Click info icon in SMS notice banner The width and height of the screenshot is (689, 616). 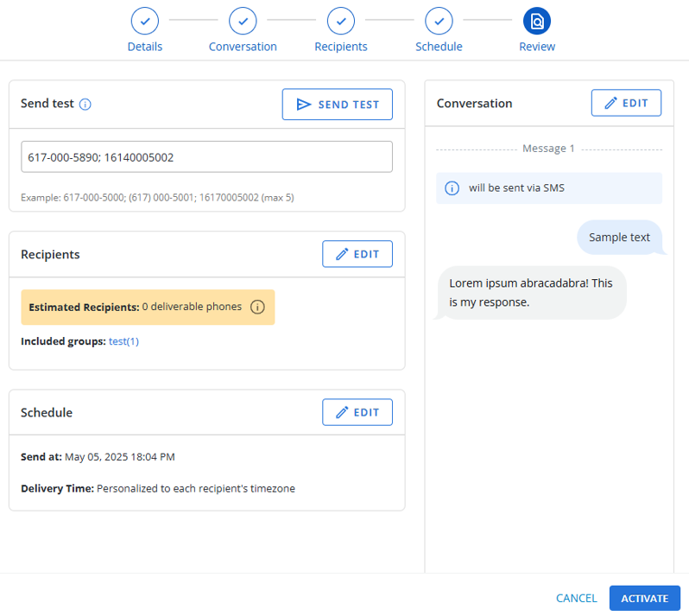(452, 188)
